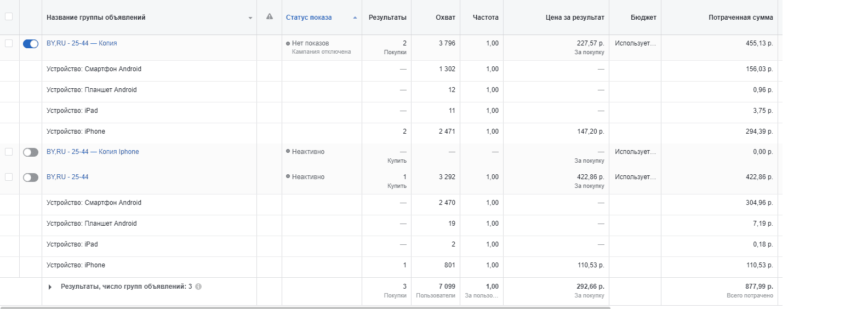Viewport: 868px width, 309px height.
Task: Turn off the BY,RU - 25-44 — Копия toggle
Action: click(31, 44)
